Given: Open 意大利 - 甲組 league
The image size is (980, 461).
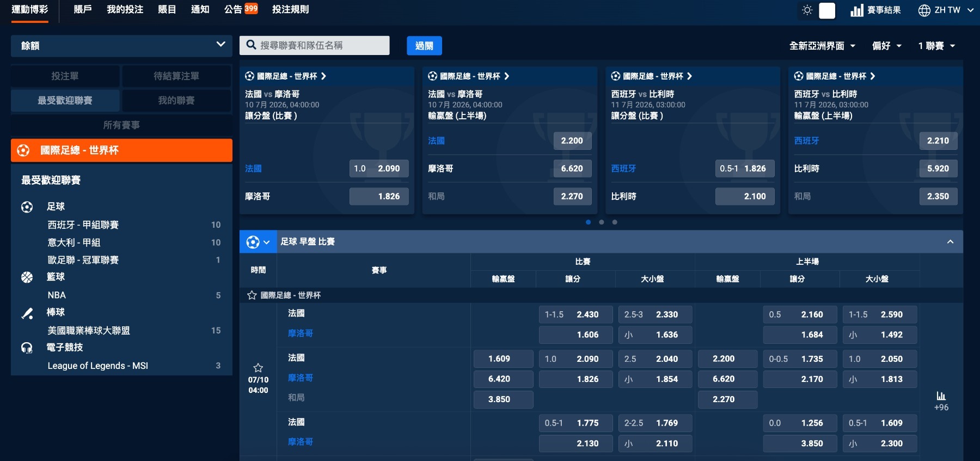Looking at the screenshot, I should [x=74, y=242].
